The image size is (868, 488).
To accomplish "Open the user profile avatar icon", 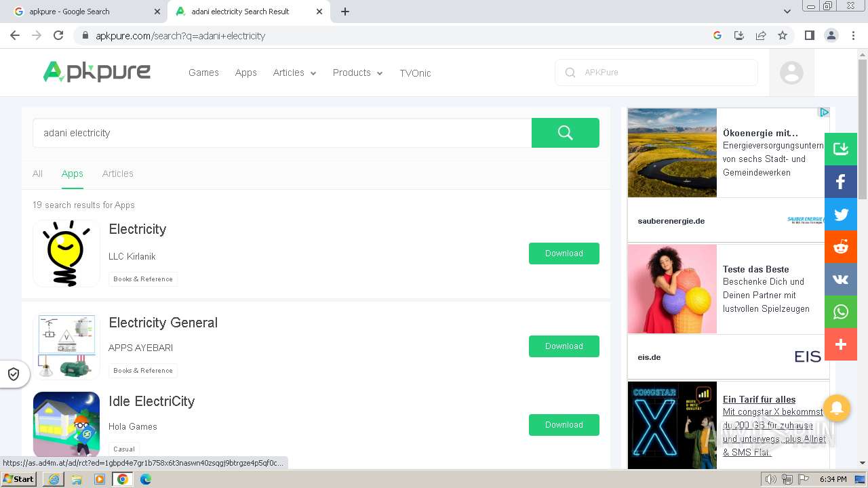I will coord(791,73).
